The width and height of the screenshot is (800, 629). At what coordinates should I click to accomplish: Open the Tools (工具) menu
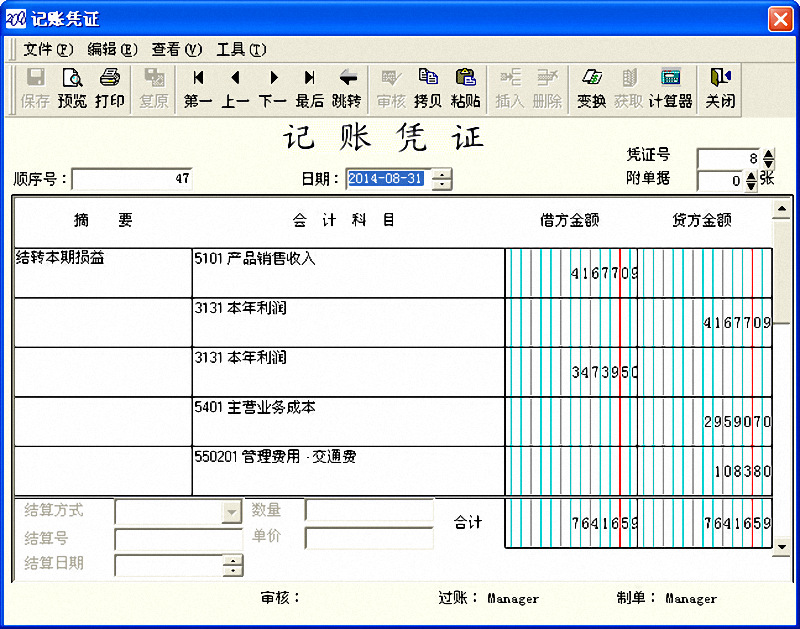click(x=241, y=49)
